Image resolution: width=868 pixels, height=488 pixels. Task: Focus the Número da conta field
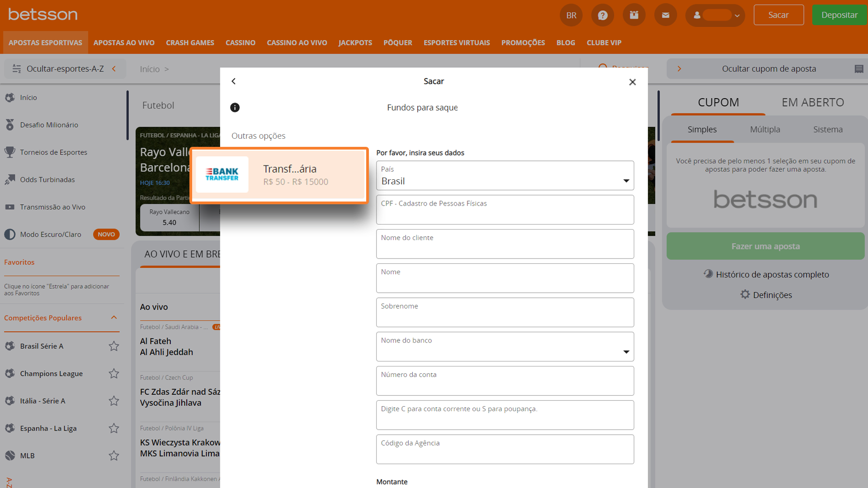(x=505, y=381)
